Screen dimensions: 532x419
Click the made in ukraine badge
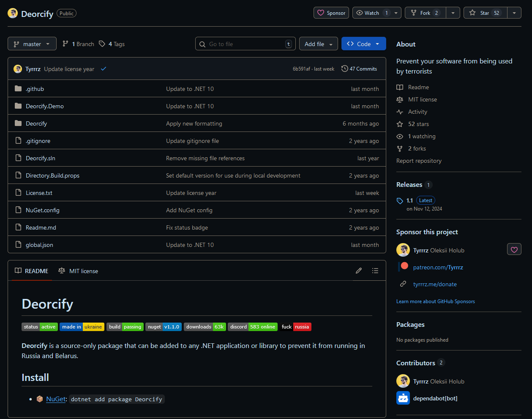point(82,327)
